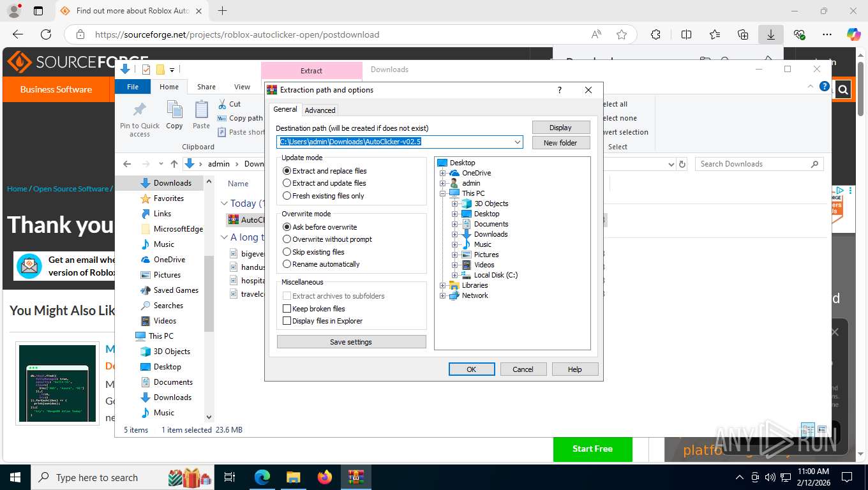Click the Search Downloads box
Image resolution: width=868 pixels, height=490 pixels.
[759, 164]
